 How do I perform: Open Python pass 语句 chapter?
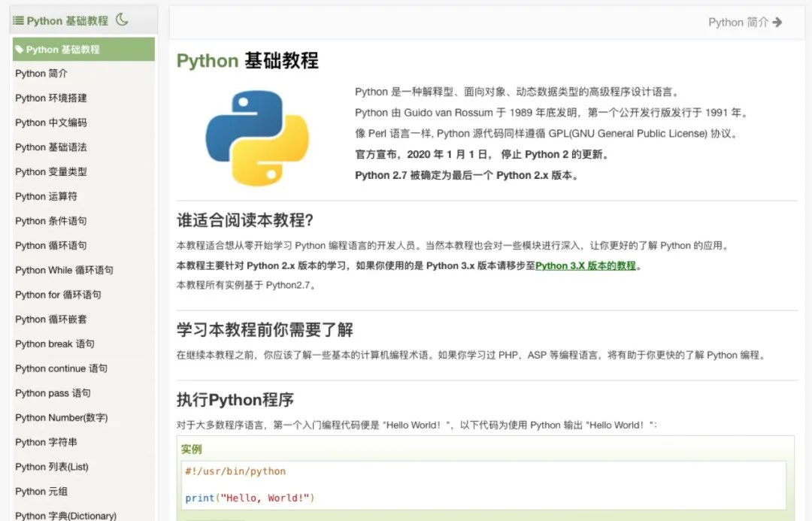pyautogui.click(x=53, y=393)
